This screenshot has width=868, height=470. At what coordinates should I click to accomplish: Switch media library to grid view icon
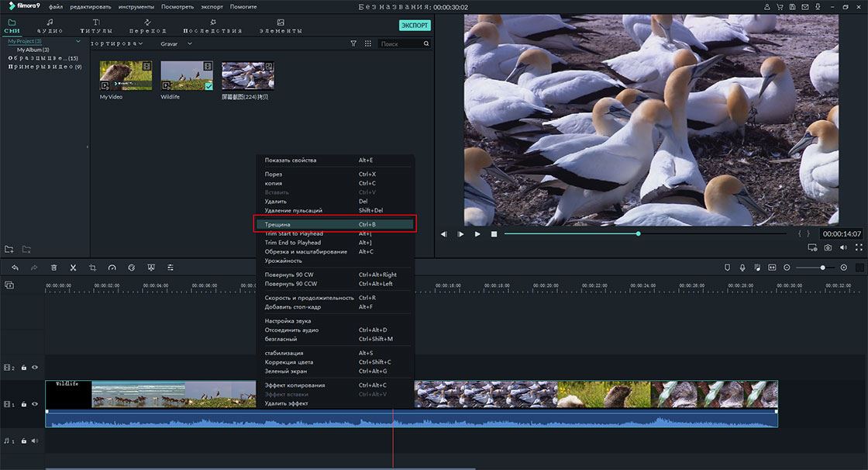coord(368,43)
